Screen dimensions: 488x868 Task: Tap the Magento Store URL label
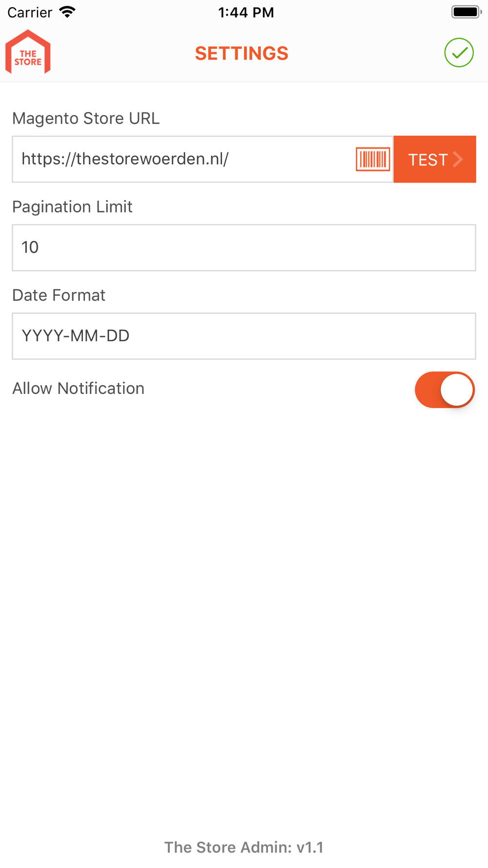coord(86,119)
